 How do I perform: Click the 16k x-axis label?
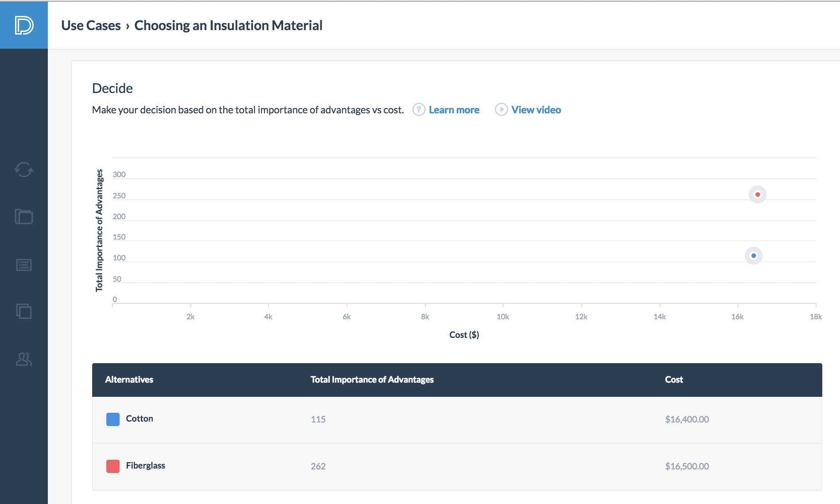click(737, 317)
